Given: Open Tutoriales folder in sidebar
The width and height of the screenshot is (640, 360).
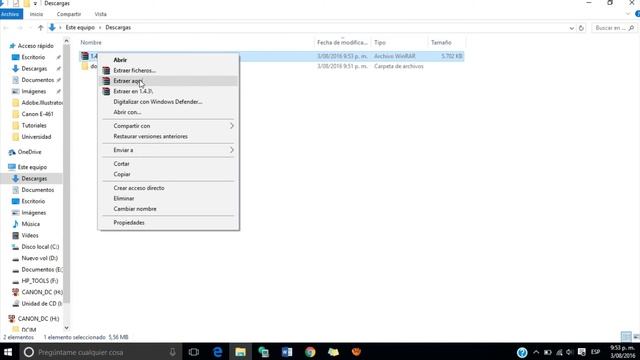Looking at the screenshot, I should (x=34, y=125).
